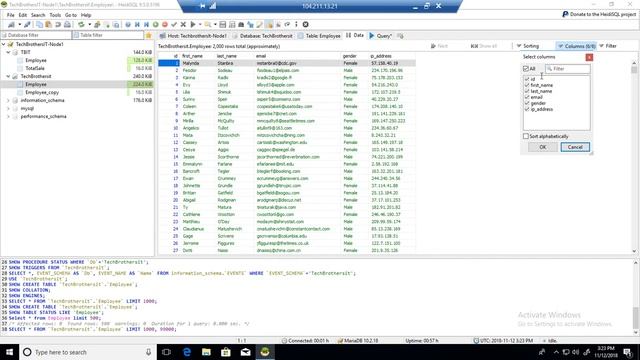Go to first row toolbar icon
The width and height of the screenshot is (640, 360).
click(x=137, y=24)
